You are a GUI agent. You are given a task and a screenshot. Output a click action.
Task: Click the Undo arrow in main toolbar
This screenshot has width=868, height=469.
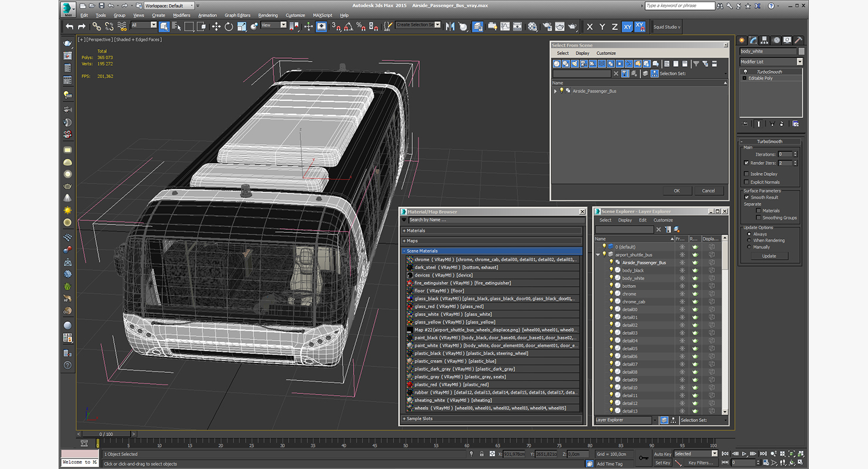point(70,26)
